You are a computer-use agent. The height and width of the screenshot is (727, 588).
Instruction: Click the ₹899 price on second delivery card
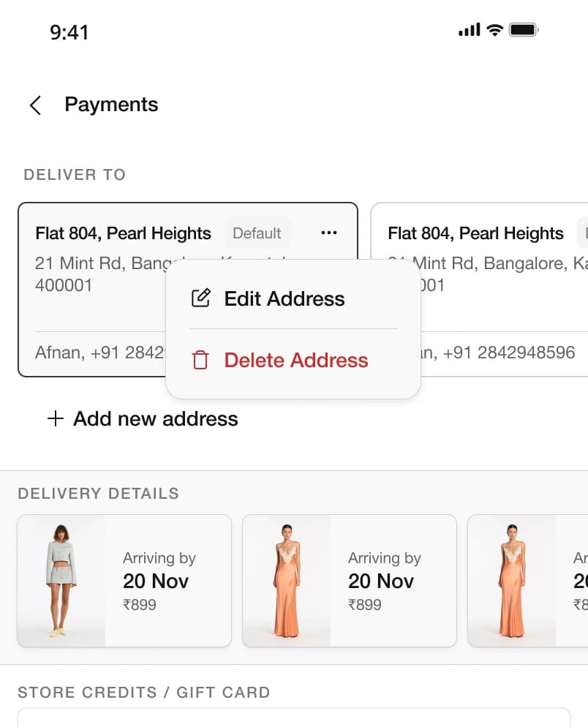tap(364, 605)
